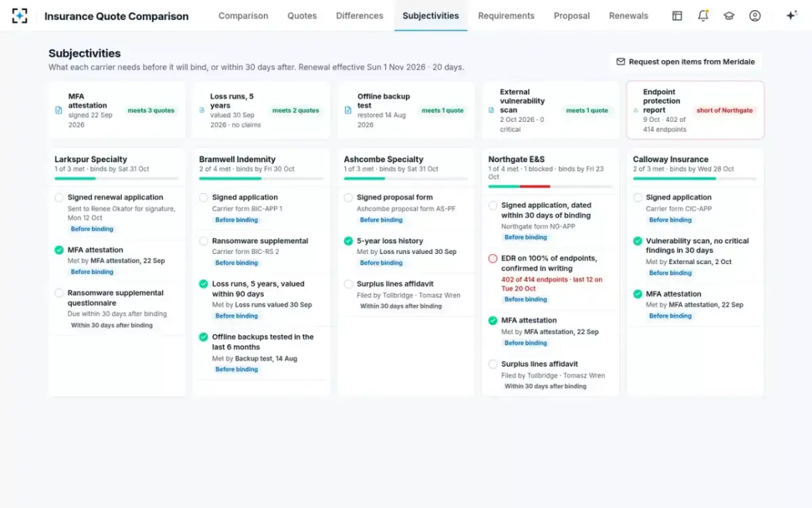Toggle Bramwell Offline backups tested green check
Screen dimensions: 812x508
pos(204,337)
